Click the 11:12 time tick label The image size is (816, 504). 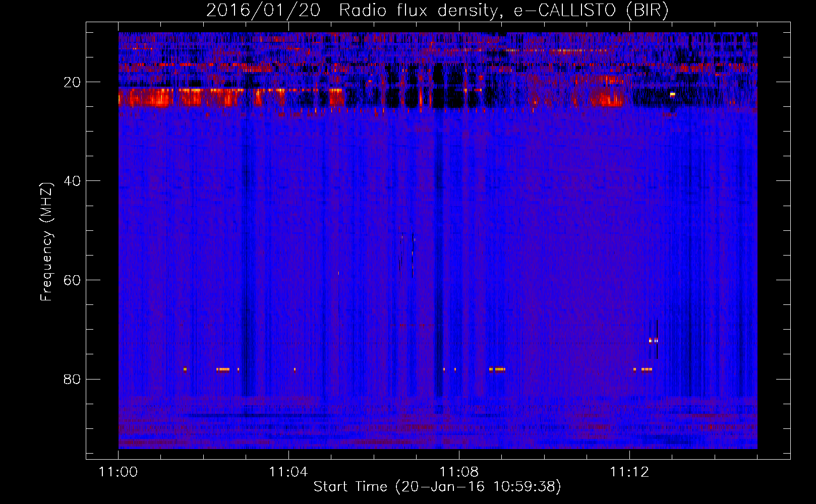[x=629, y=472]
